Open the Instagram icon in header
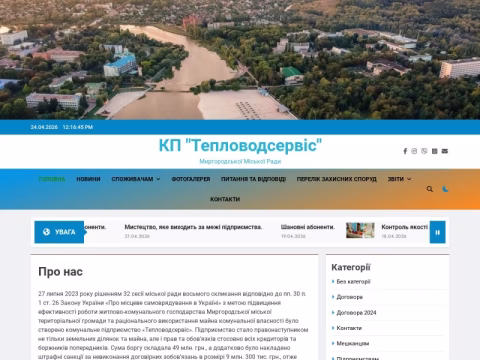480x360 pixels. 414,151
